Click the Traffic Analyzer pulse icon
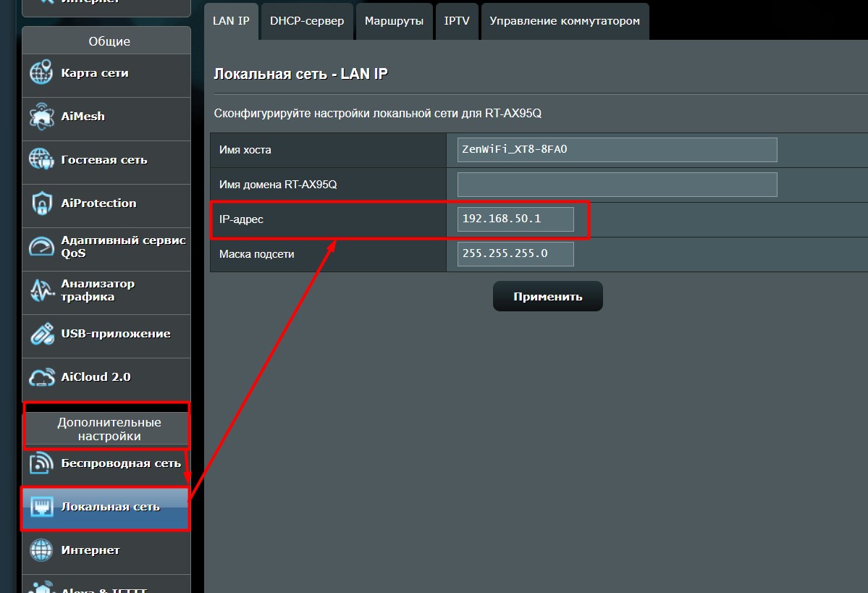 tap(41, 290)
